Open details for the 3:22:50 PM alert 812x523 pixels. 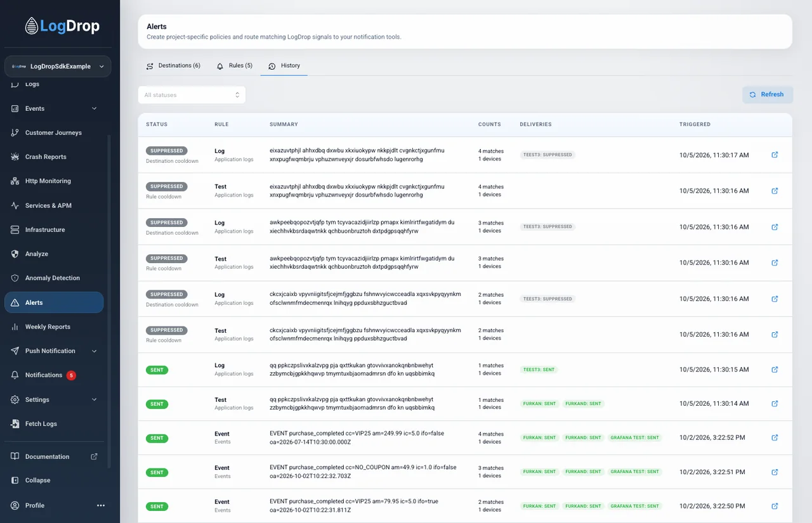tap(775, 506)
